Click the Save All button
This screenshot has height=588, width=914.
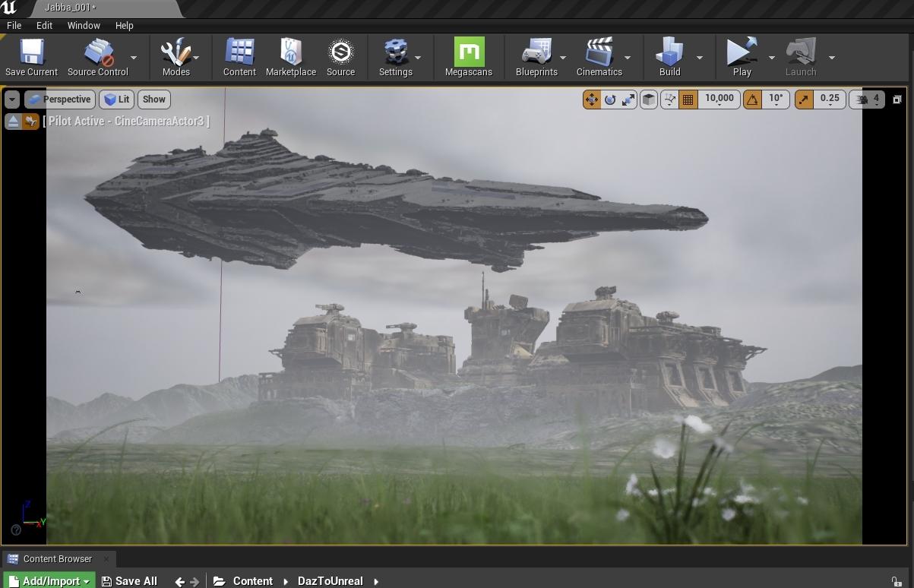click(130, 581)
